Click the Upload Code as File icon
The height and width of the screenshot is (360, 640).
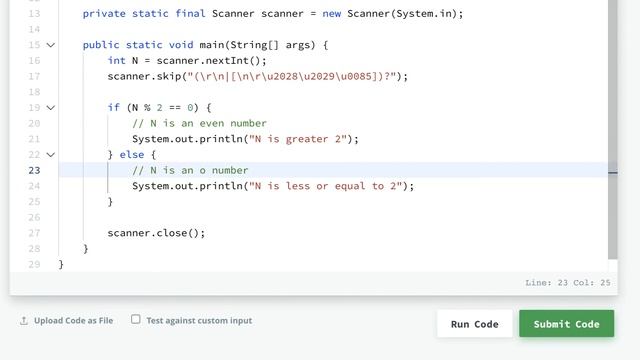24,321
